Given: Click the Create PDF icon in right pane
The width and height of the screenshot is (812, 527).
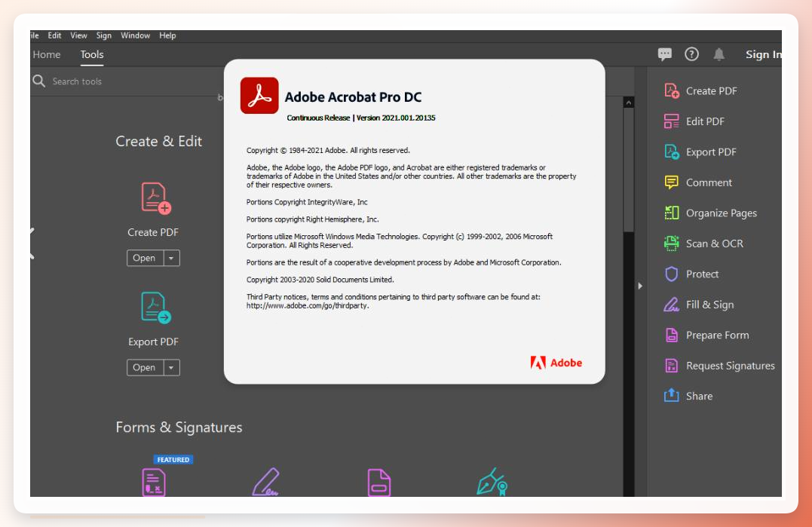Looking at the screenshot, I should pos(671,90).
